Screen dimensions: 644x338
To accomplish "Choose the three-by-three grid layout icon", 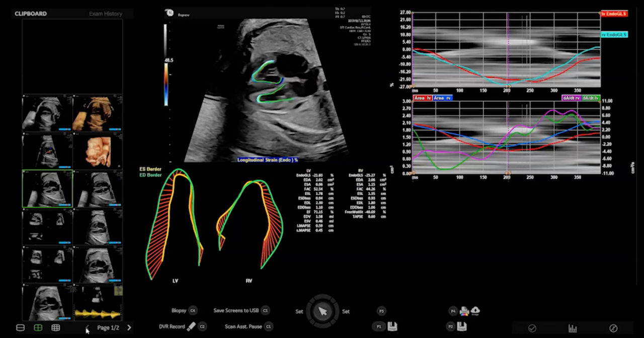I will pos(56,327).
